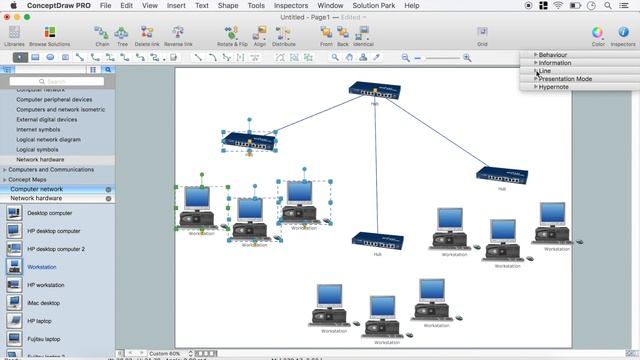This screenshot has height=360, width=640.
Task: Switch library panel to grid view
Action: [93, 70]
